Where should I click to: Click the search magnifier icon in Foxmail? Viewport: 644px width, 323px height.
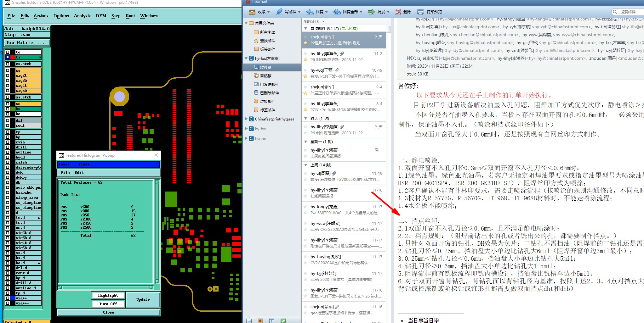click(615, 12)
